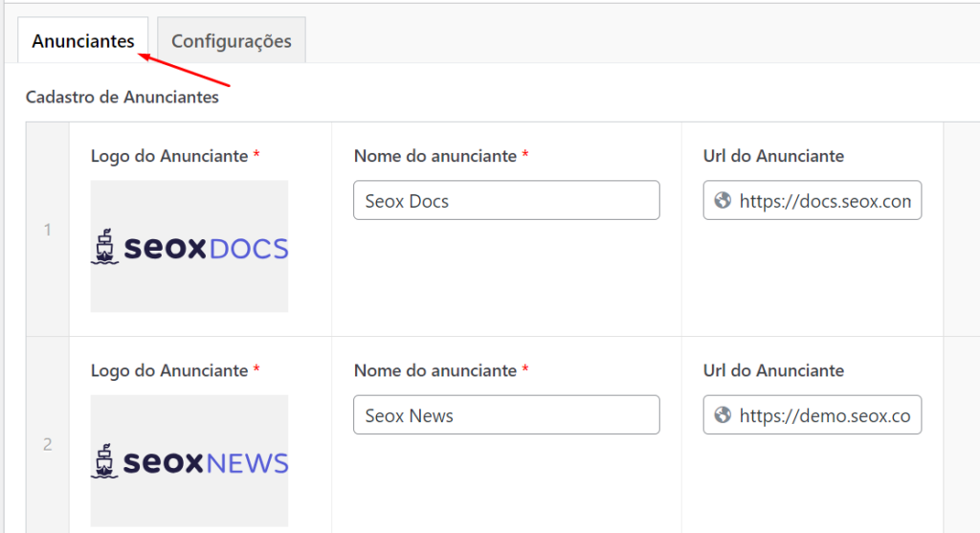
Task: Click the globe icon beside docs.seox URL
Action: click(x=724, y=200)
